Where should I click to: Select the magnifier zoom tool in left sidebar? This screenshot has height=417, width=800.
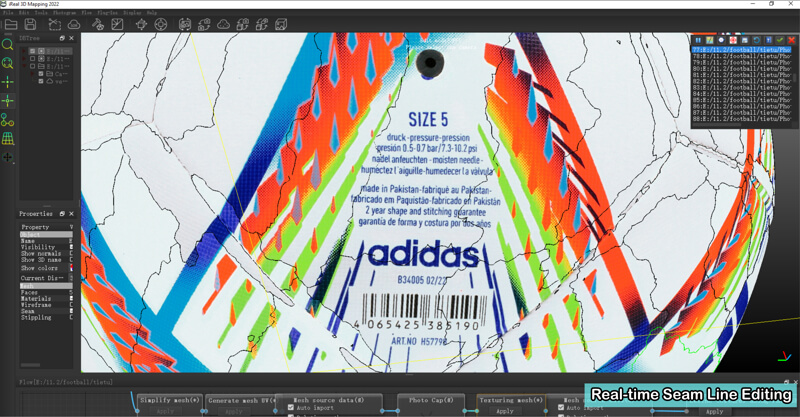click(x=8, y=44)
